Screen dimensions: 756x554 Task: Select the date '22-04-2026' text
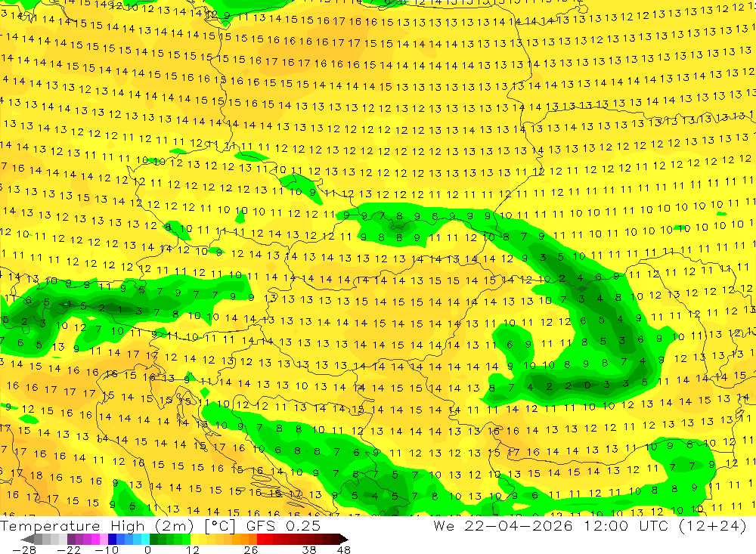pos(519,525)
